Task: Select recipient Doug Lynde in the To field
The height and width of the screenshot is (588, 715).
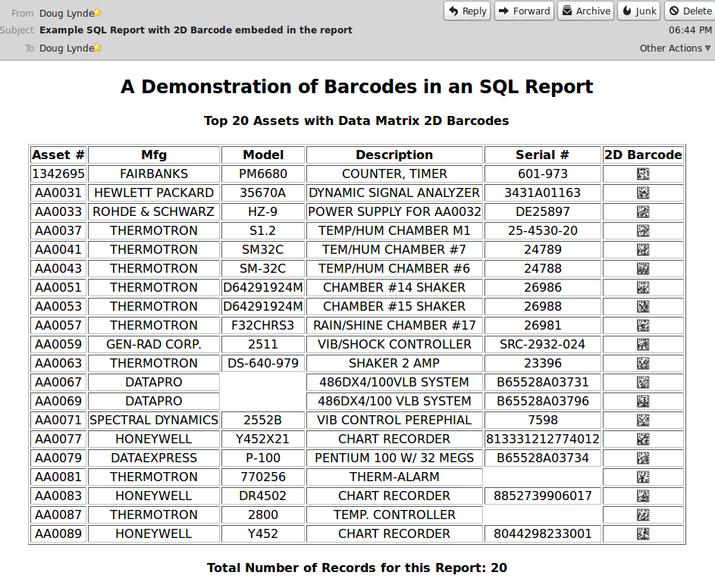Action: tap(67, 48)
